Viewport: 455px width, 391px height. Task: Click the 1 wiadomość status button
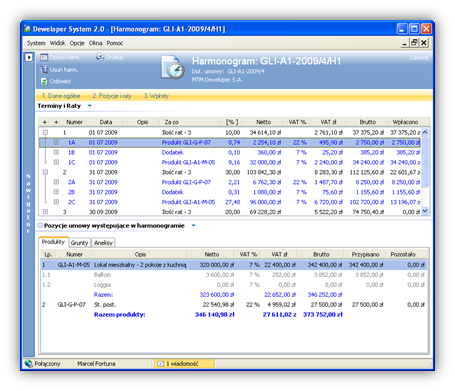point(184,364)
